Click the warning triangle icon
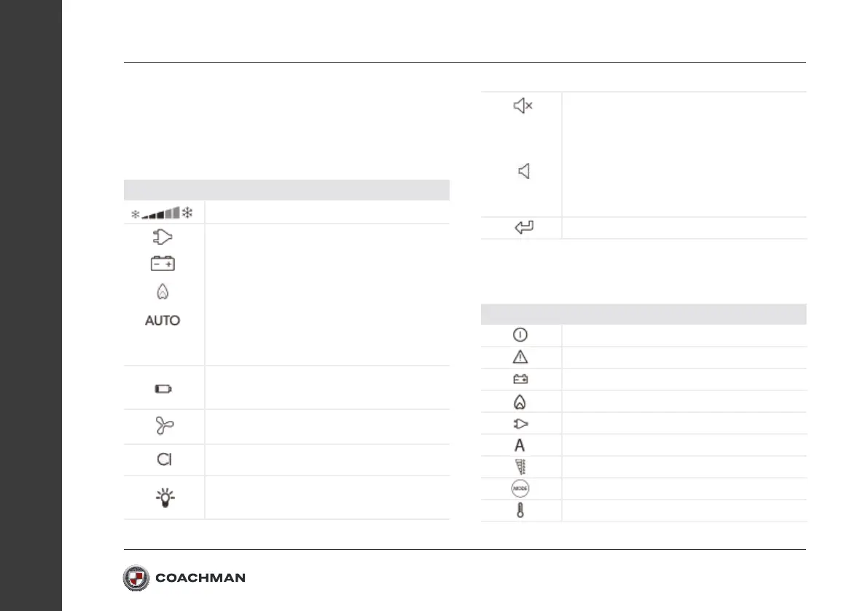 coord(520,357)
